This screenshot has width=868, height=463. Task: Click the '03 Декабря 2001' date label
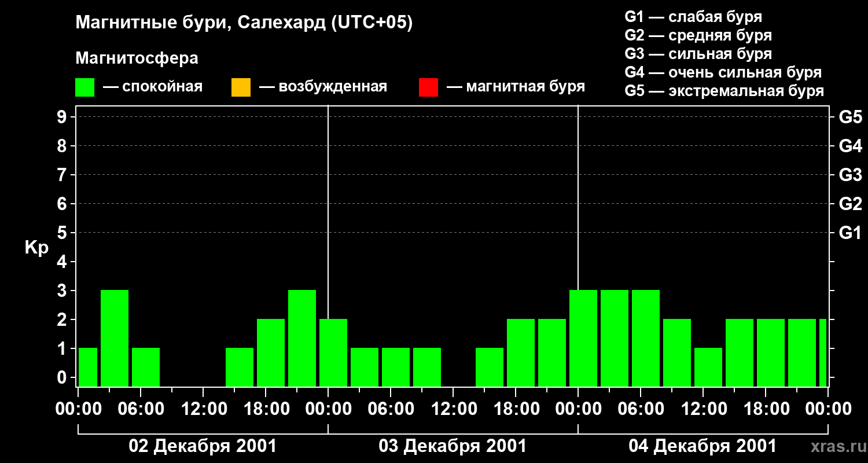pyautogui.click(x=453, y=446)
